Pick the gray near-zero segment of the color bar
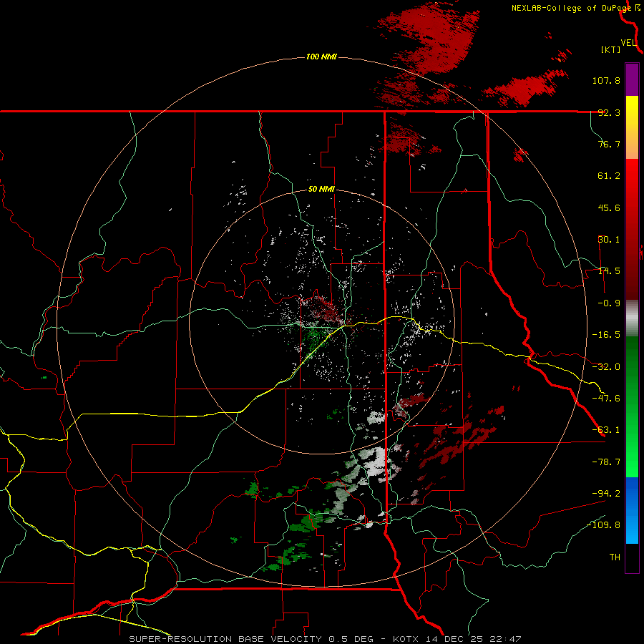Screen dimensions: 644x644 632,318
